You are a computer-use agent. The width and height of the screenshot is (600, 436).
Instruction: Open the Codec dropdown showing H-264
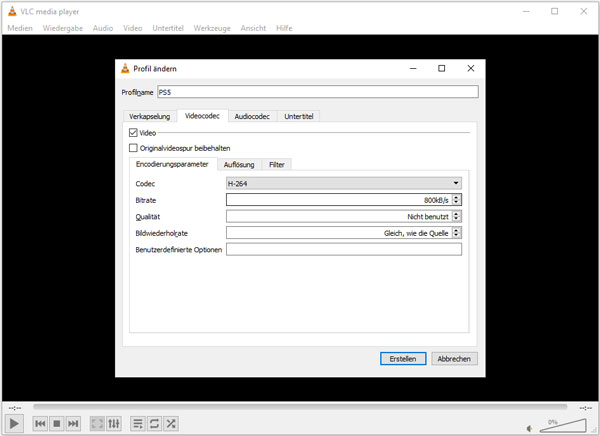(343, 183)
